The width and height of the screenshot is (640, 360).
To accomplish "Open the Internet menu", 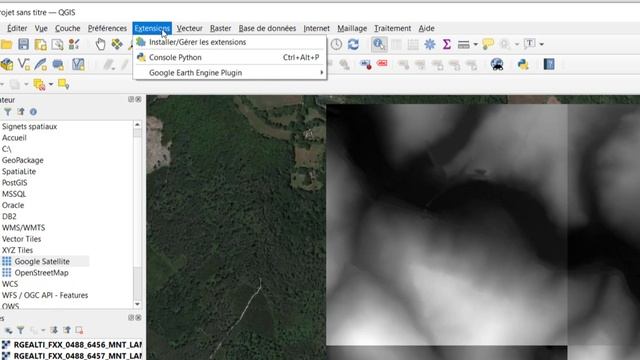I will [316, 28].
